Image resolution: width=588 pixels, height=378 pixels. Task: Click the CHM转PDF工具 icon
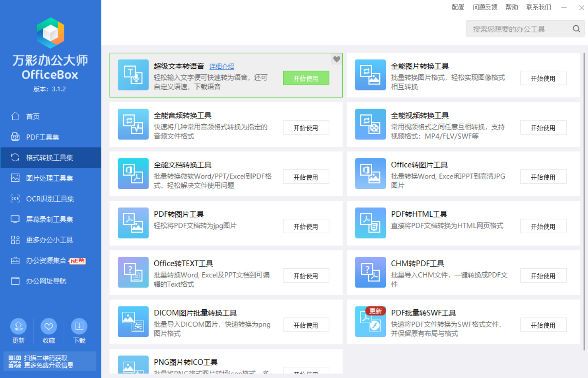(370, 272)
